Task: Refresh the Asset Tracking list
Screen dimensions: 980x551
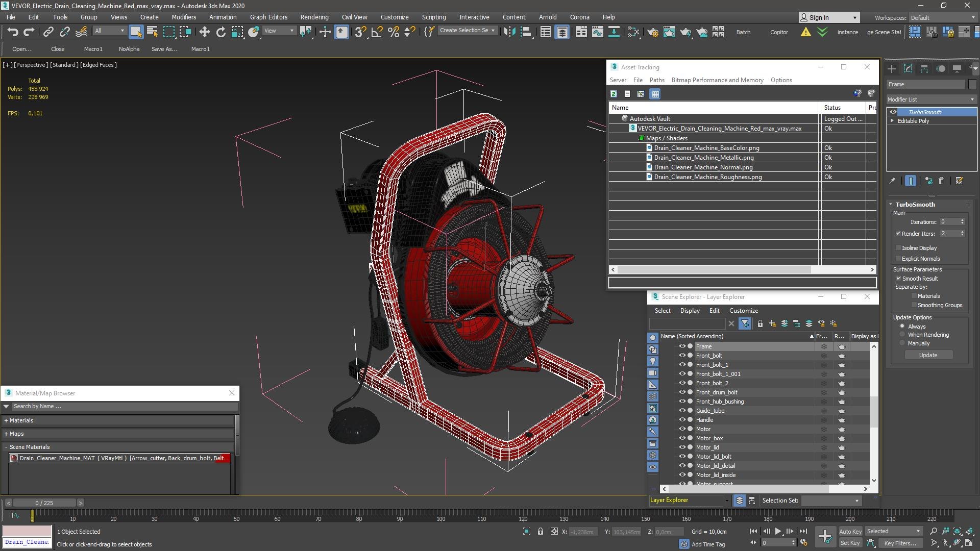Action: pyautogui.click(x=614, y=94)
